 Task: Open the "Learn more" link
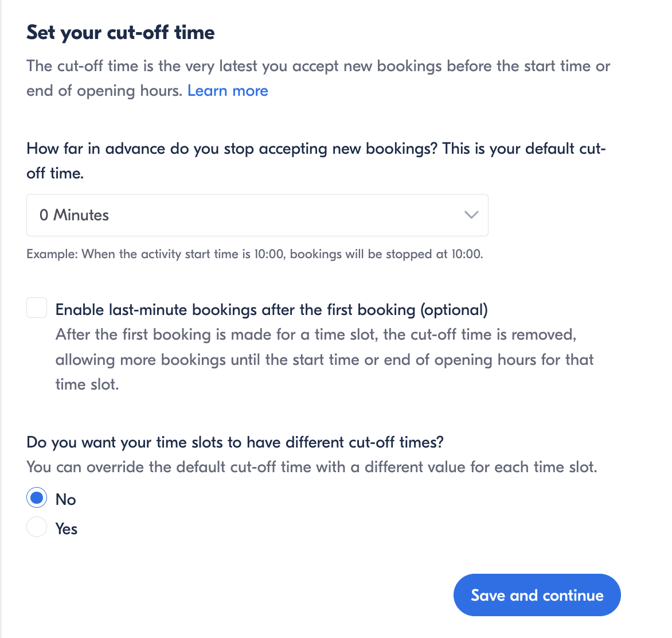click(x=228, y=91)
